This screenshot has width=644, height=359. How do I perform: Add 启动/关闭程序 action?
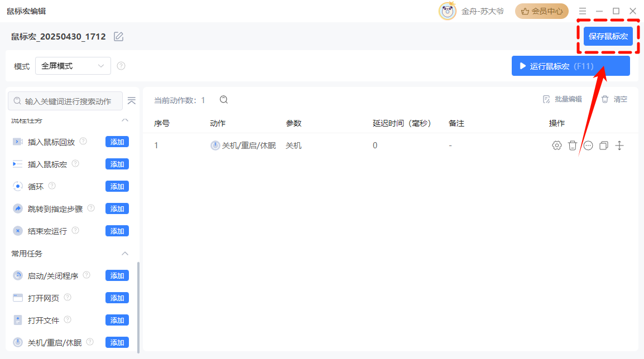pos(117,275)
